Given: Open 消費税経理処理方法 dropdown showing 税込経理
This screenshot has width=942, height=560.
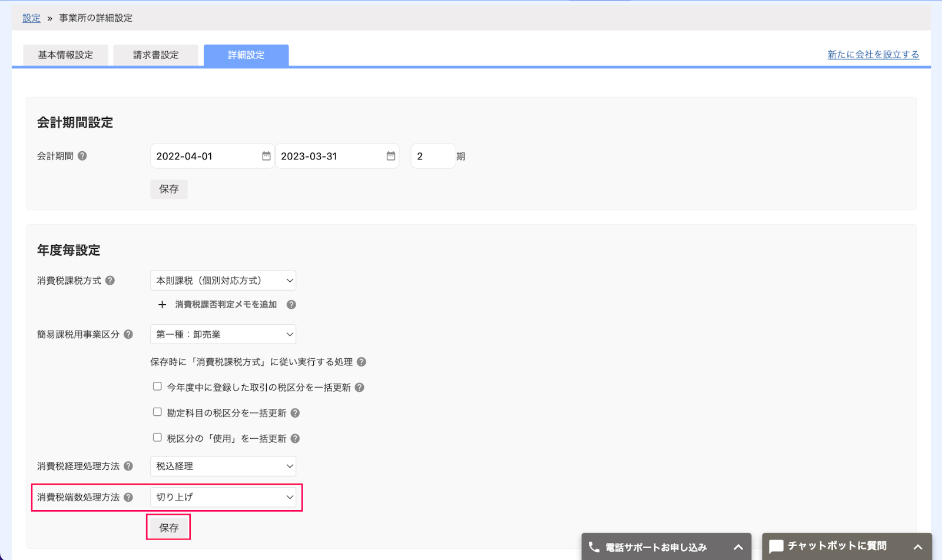Looking at the screenshot, I should [x=223, y=466].
